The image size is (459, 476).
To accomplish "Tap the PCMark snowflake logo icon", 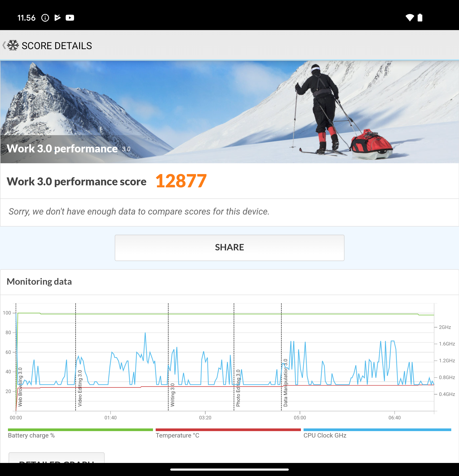I will (13, 45).
